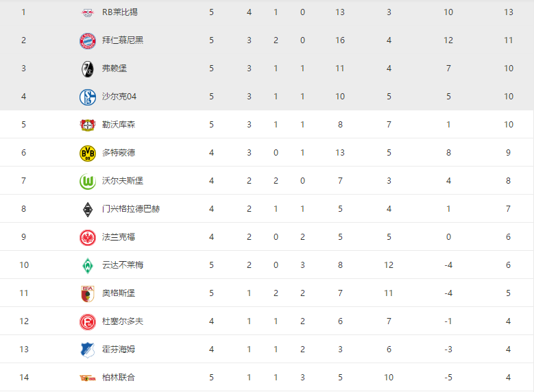
Task: Select the 云达不莱梅 team name
Action: (x=123, y=265)
